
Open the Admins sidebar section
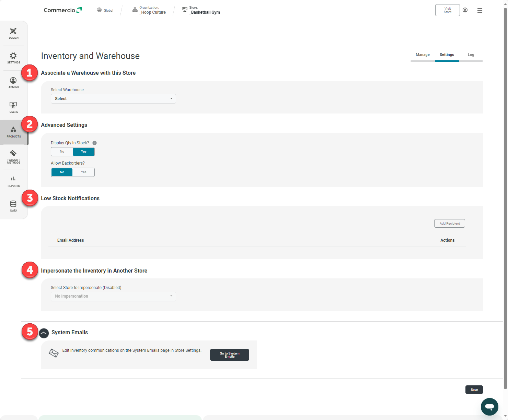click(14, 83)
